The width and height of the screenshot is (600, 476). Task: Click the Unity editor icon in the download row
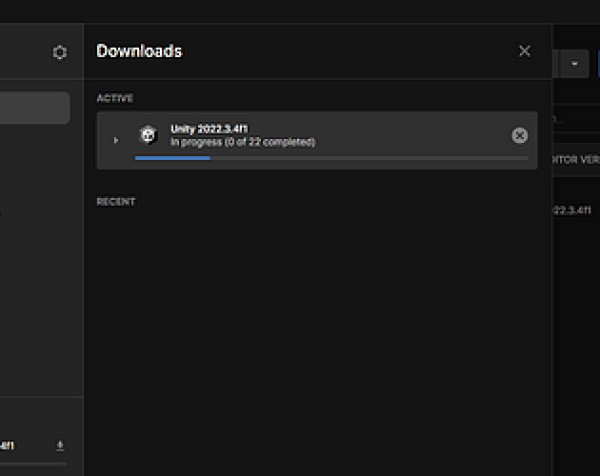(x=148, y=135)
